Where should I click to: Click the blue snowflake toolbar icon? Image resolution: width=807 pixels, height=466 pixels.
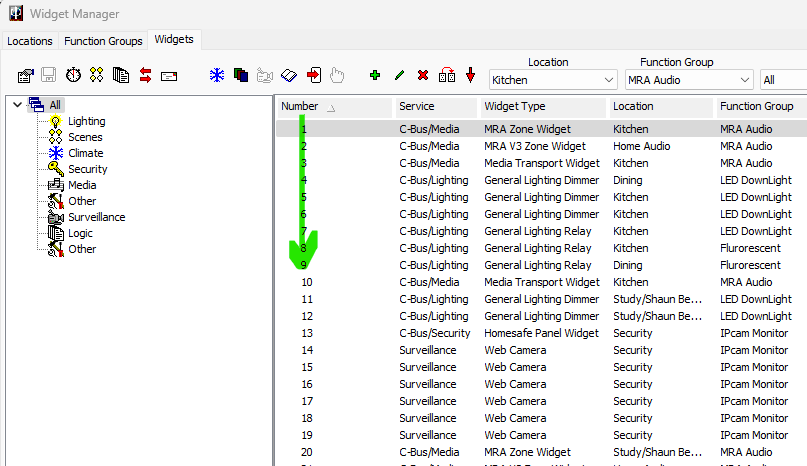(x=217, y=75)
